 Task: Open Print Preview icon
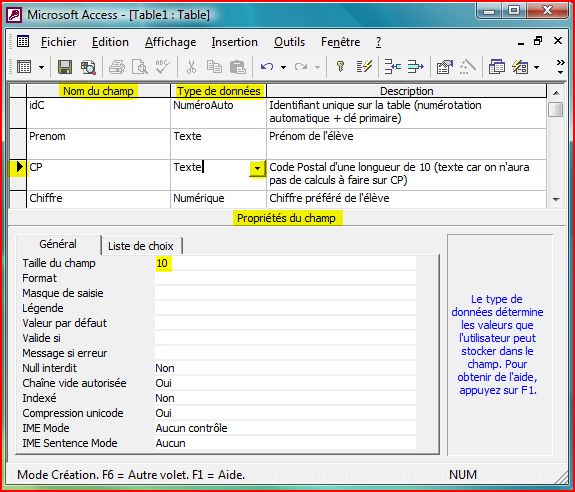(x=139, y=67)
